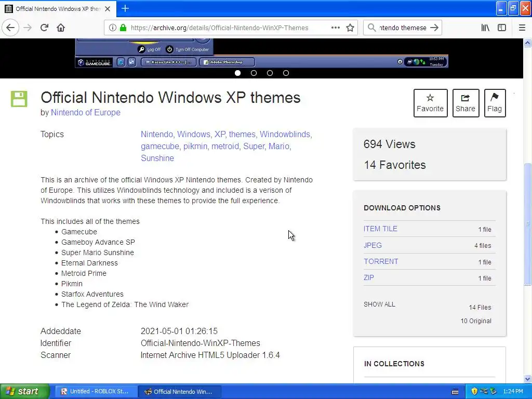The image size is (532, 399).
Task: Select the first carousel dot indicator
Action: click(237, 73)
